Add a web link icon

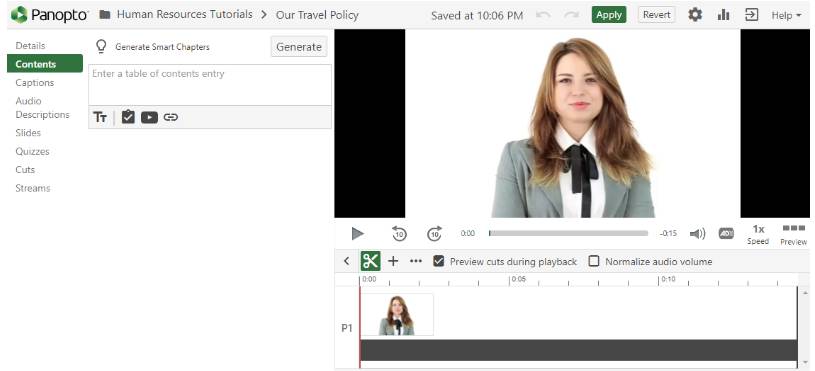tap(170, 117)
